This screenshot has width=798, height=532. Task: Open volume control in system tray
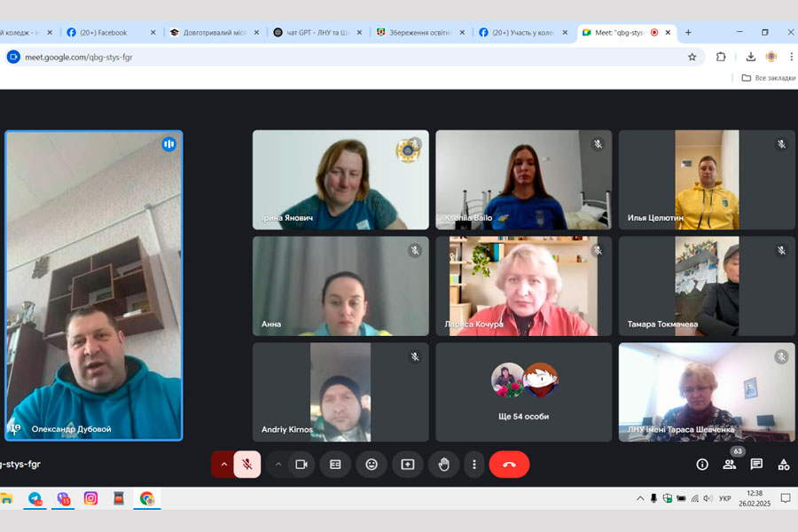708,498
